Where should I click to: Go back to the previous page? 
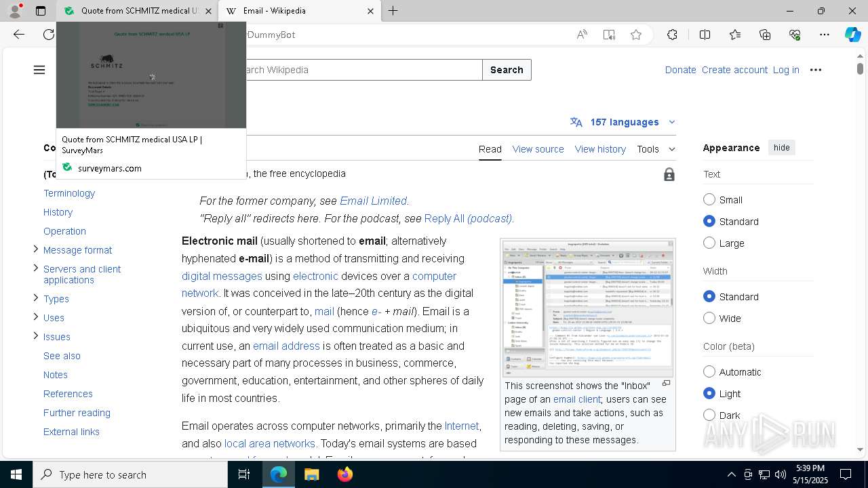[x=19, y=35]
